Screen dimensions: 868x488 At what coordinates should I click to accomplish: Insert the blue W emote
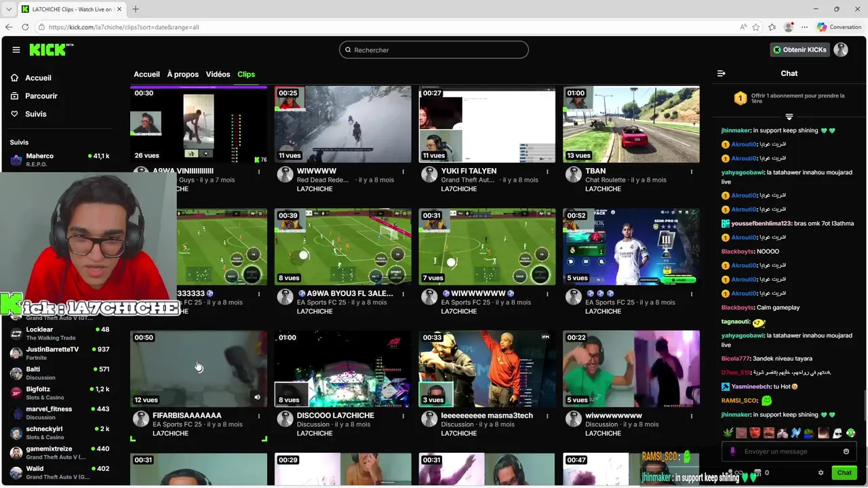click(x=796, y=433)
